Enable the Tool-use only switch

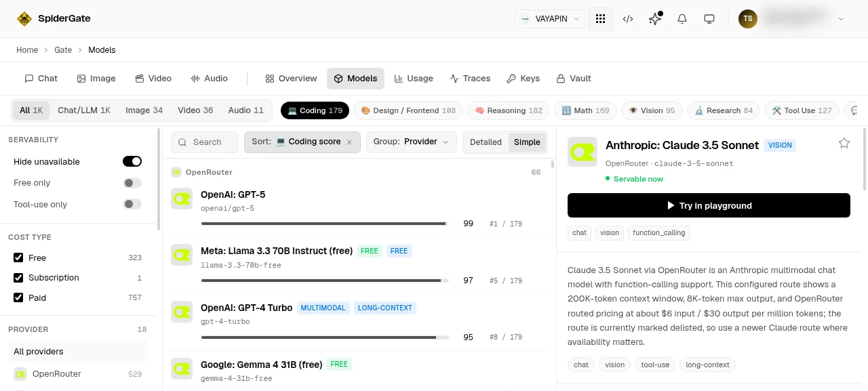(x=132, y=204)
